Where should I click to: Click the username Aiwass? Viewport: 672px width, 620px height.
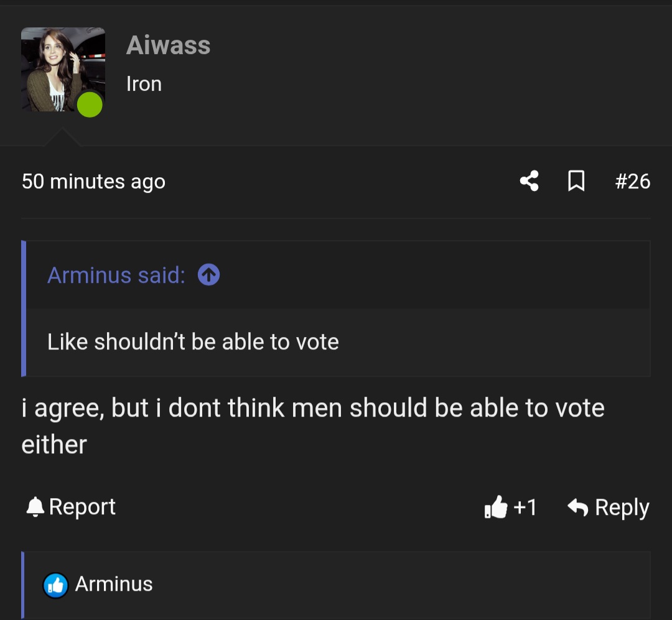tap(168, 45)
